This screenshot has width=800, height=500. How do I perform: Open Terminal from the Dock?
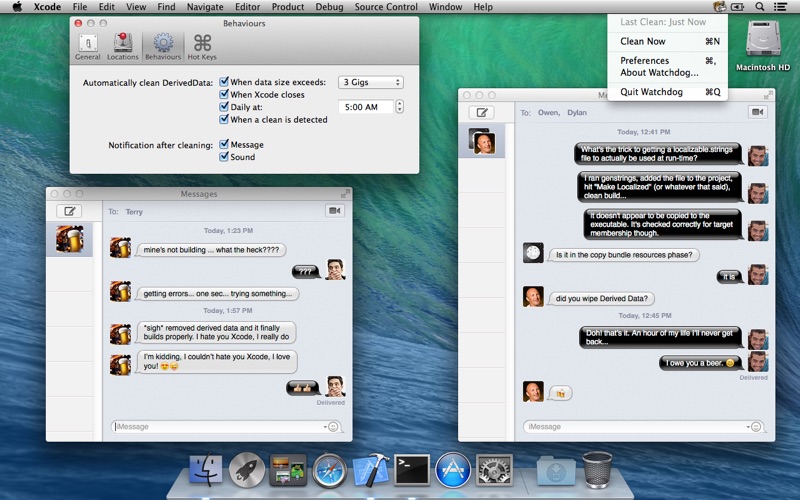pos(412,470)
